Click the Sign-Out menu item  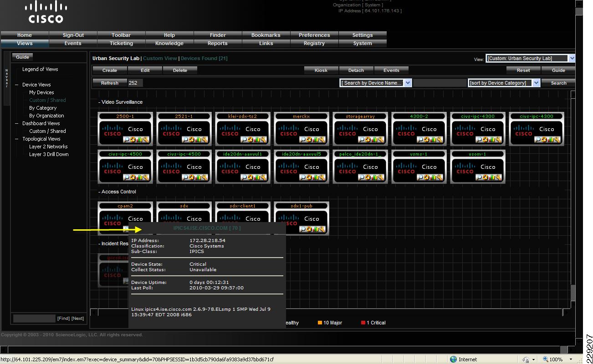pyautogui.click(x=73, y=35)
